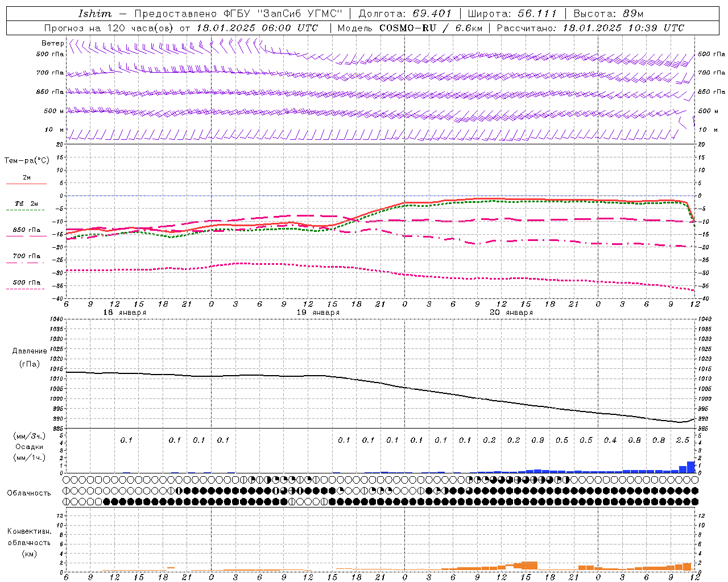Click the left "10 м" wind level label
Screen dimensions: 728x582
point(55,130)
